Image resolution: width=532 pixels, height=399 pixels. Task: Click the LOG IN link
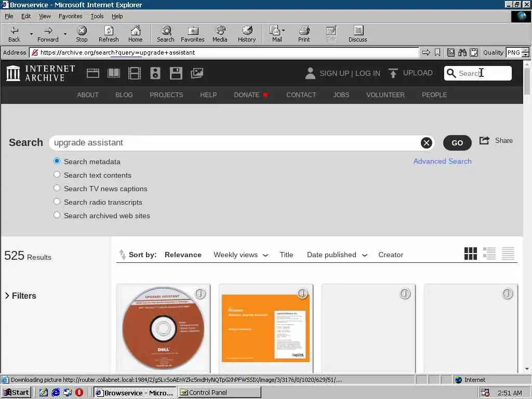(367, 73)
